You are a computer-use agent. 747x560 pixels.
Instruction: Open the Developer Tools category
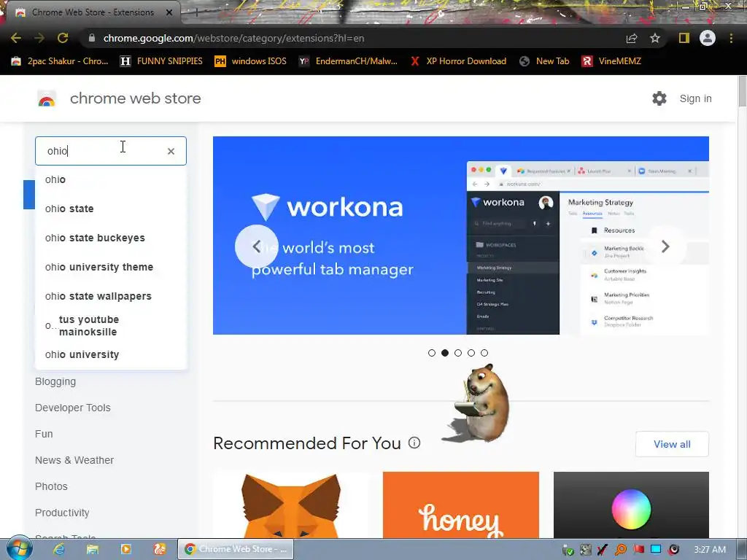72,408
